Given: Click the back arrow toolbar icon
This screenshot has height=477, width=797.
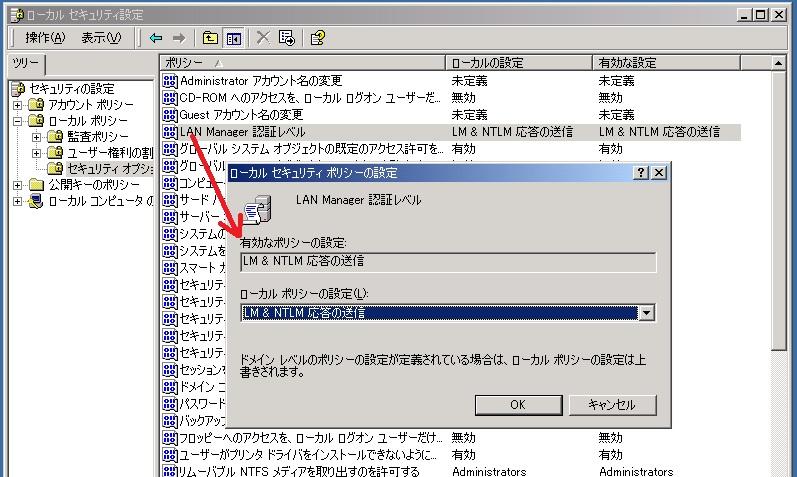Looking at the screenshot, I should (156, 38).
